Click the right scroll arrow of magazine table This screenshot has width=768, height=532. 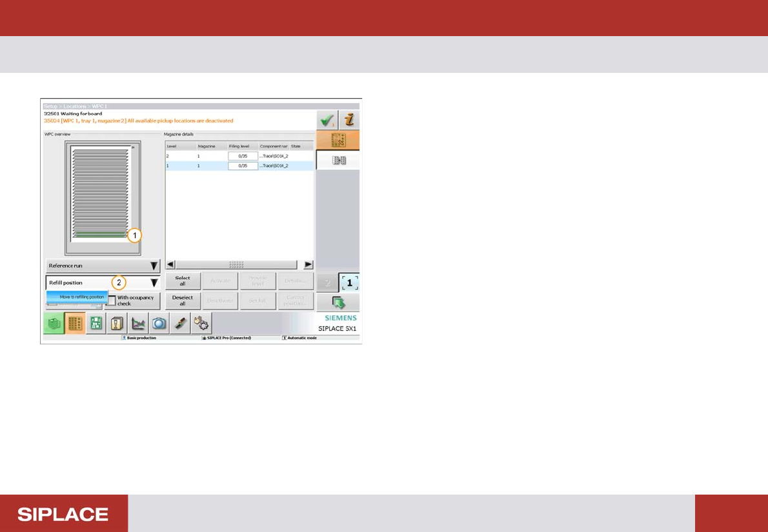[308, 265]
